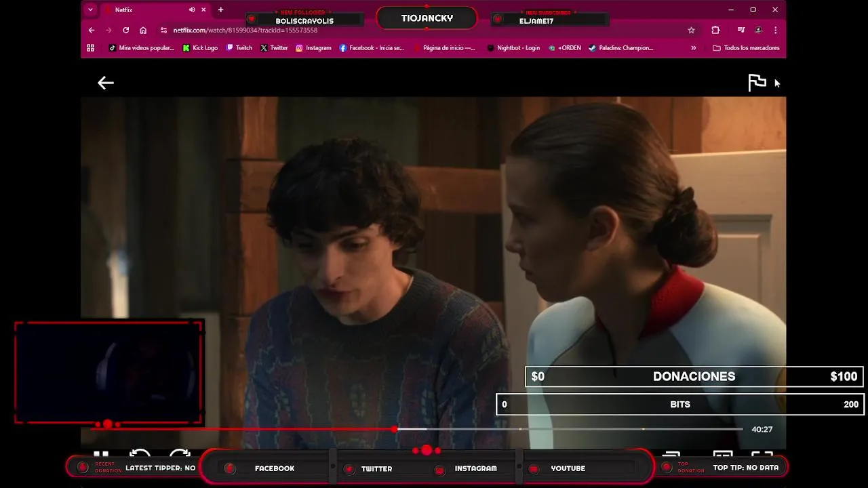Exit playback with Netflix back arrow
Image resolution: width=868 pixels, height=488 pixels.
click(x=106, y=83)
